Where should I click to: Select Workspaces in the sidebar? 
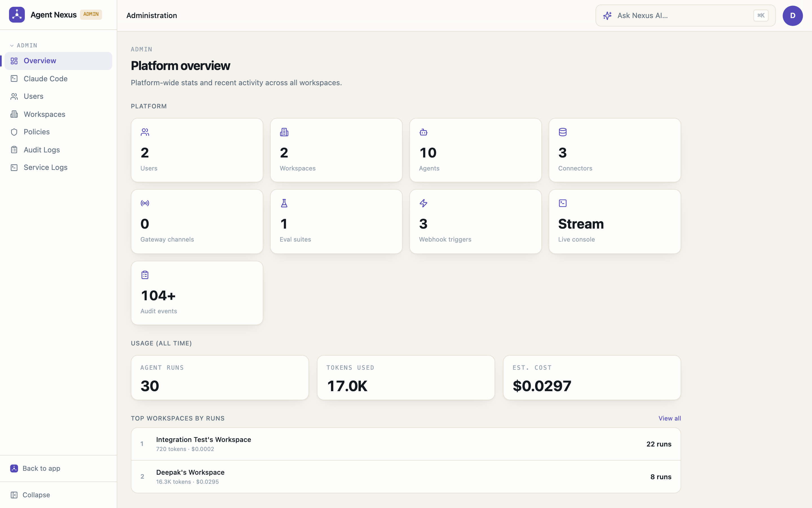(x=58, y=114)
